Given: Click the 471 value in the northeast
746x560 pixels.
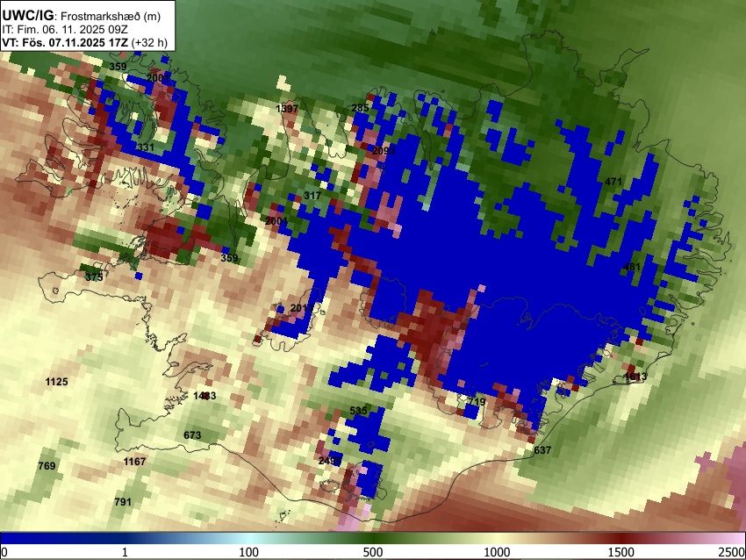Looking at the screenshot, I should (613, 182).
